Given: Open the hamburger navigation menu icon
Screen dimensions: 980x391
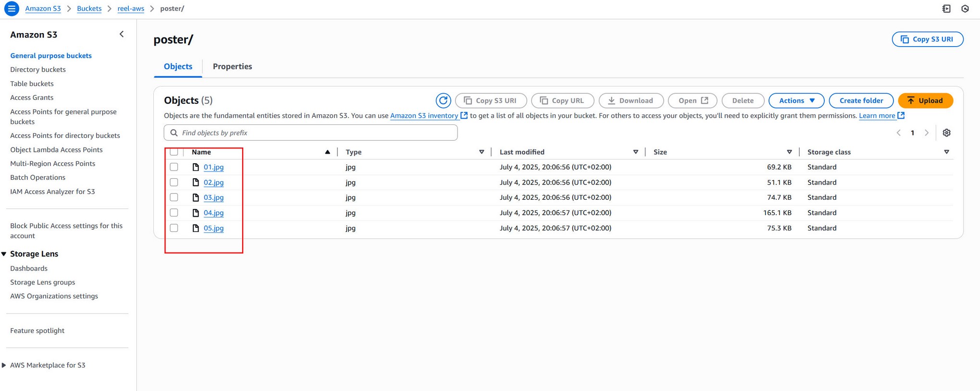Looking at the screenshot, I should [x=12, y=9].
